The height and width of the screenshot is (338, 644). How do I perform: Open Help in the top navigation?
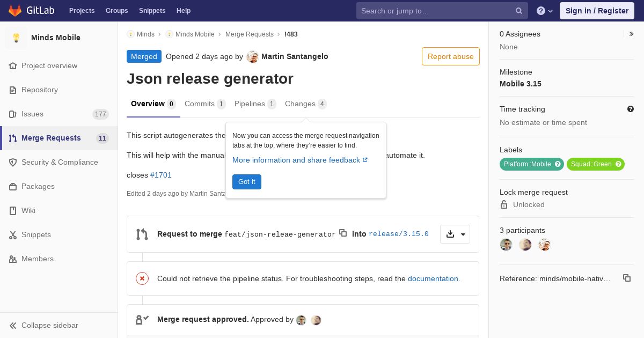pyautogui.click(x=184, y=11)
